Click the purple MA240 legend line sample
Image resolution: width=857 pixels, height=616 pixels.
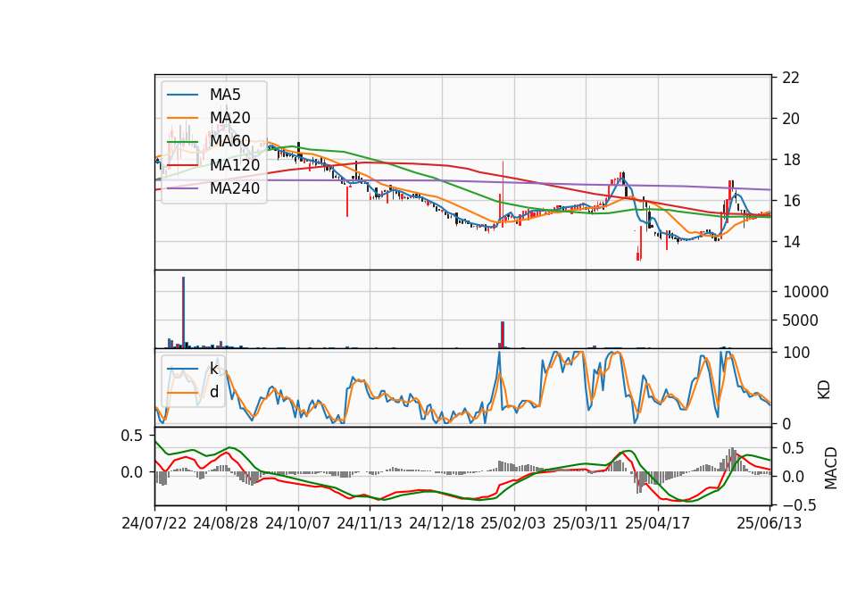point(182,188)
